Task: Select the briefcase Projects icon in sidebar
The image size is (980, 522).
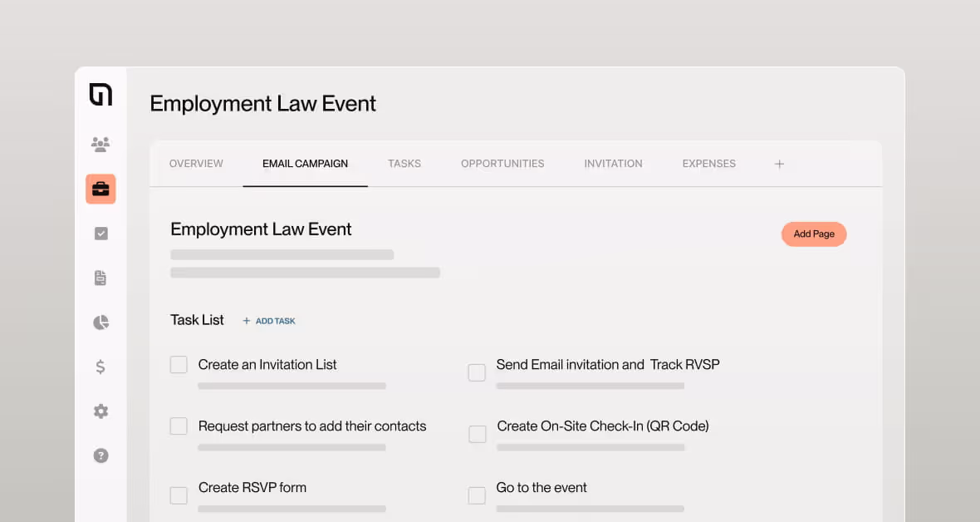Action: click(x=100, y=189)
